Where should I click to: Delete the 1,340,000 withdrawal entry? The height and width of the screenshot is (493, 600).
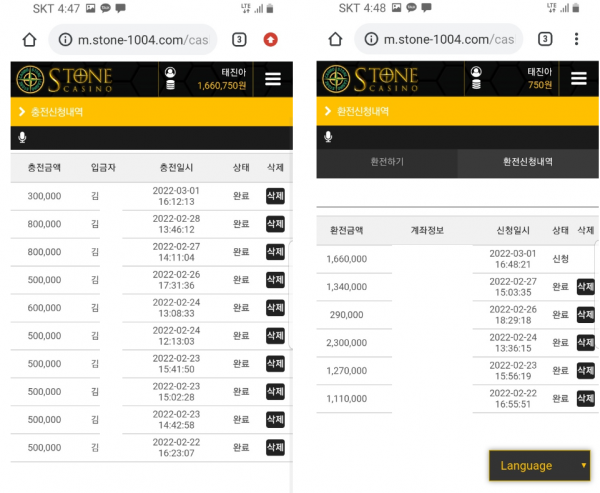[586, 287]
